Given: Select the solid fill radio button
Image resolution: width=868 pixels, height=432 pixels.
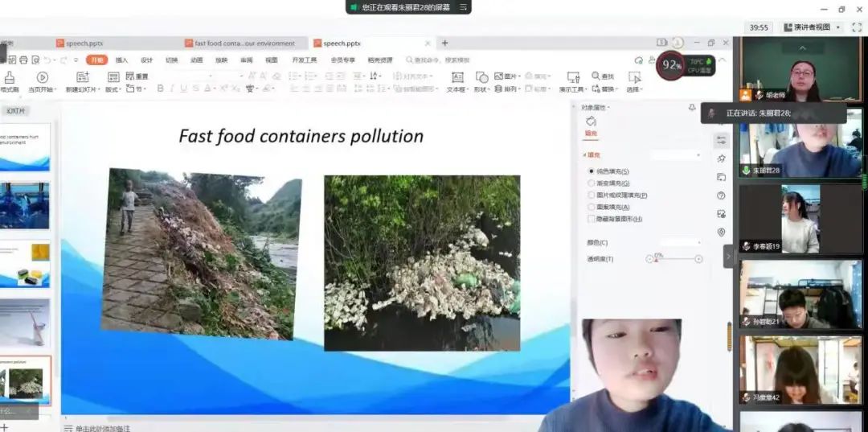Looking at the screenshot, I should click(x=592, y=171).
